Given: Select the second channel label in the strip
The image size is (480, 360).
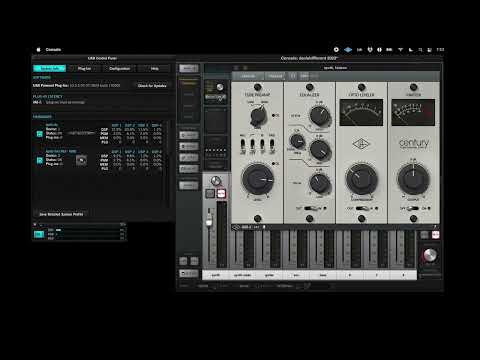Looking at the screenshot, I should coord(243,275).
